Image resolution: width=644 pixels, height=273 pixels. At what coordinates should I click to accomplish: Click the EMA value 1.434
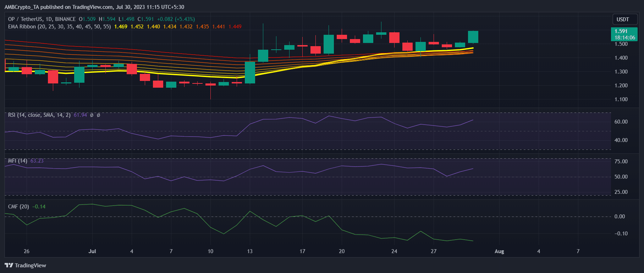pyautogui.click(x=170, y=27)
